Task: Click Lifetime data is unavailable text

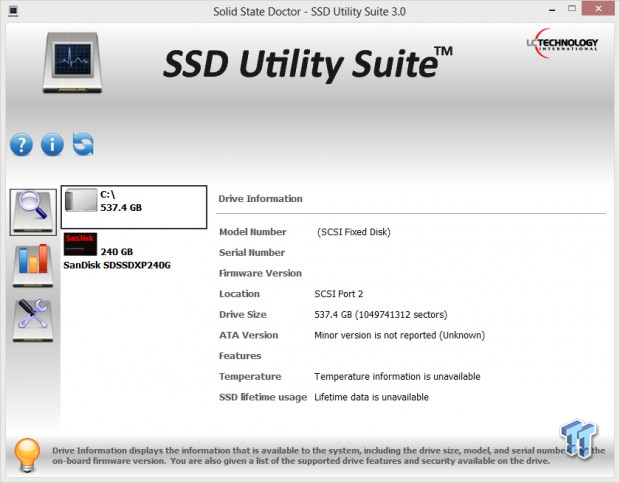Action: coord(371,397)
